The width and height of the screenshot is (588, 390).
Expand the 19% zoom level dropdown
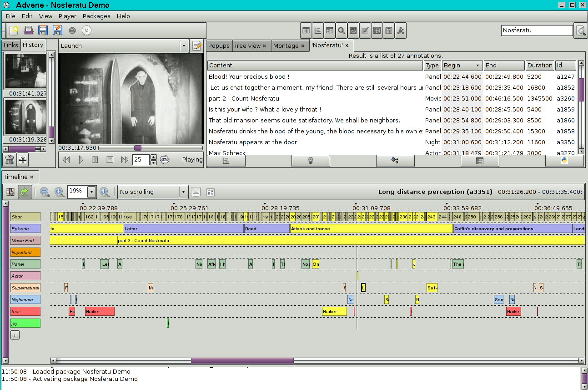[92, 192]
